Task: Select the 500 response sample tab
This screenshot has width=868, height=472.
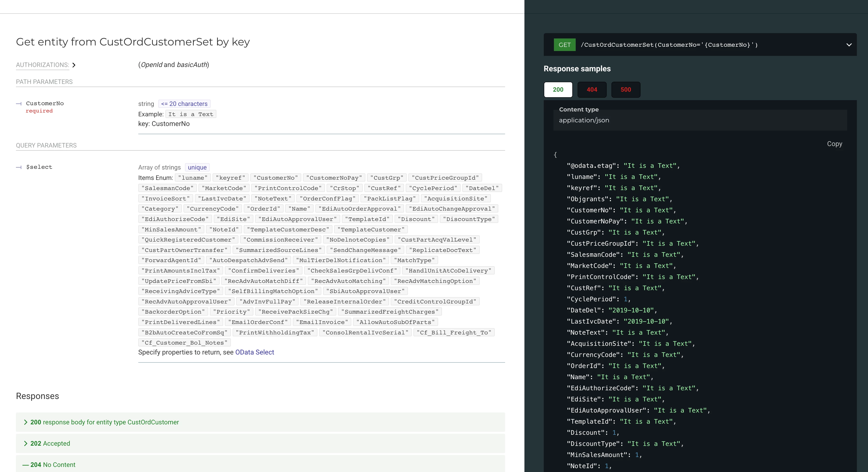Action: click(626, 90)
